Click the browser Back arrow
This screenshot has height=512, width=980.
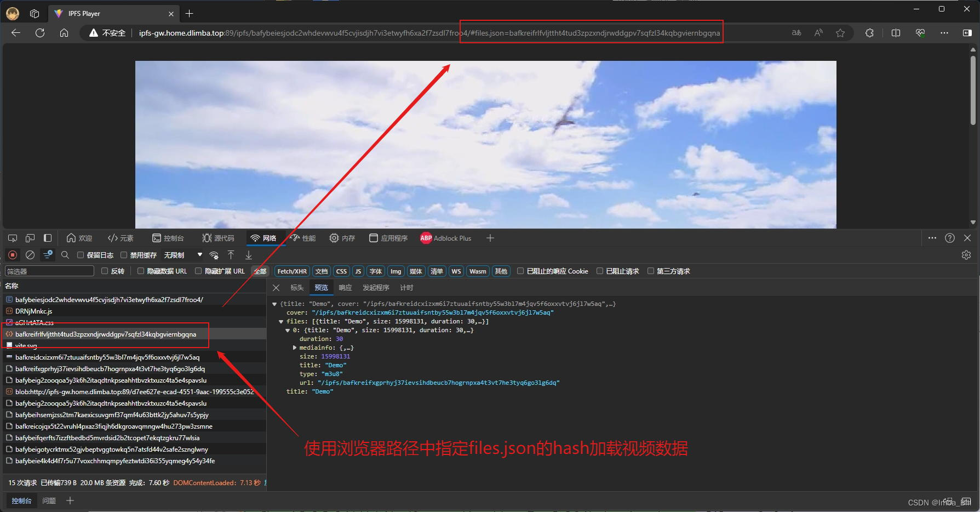pos(16,33)
